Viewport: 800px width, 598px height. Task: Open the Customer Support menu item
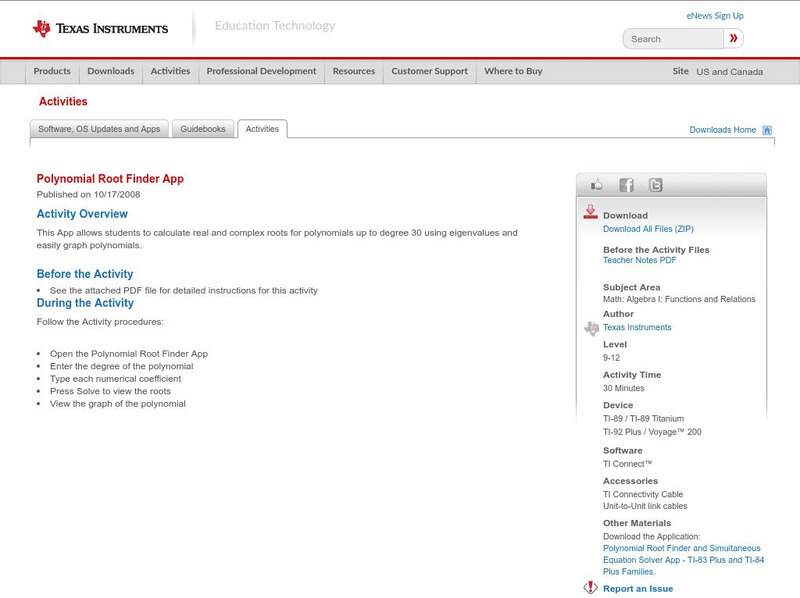pos(429,72)
